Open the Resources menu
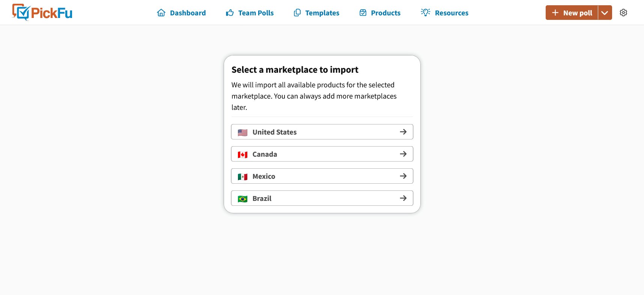 (444, 13)
